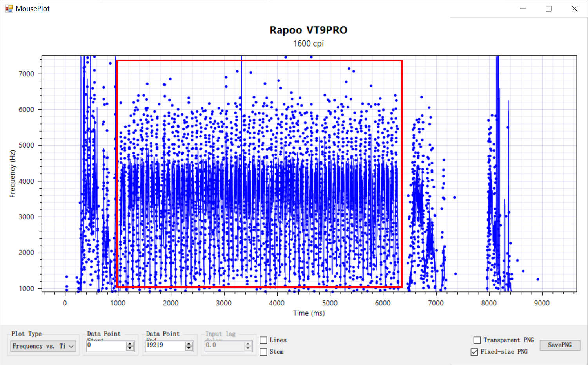Increase Data Point Start with up arrow
588x365 pixels.
(x=130, y=343)
